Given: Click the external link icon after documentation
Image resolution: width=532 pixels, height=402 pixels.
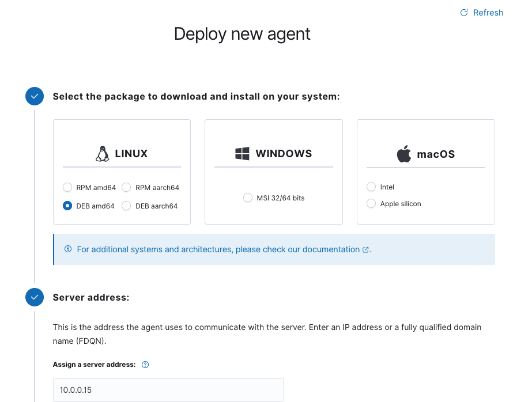Looking at the screenshot, I should point(365,250).
